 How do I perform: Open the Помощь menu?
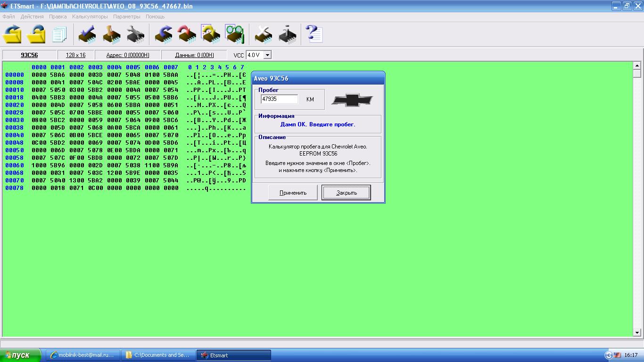[x=155, y=16]
